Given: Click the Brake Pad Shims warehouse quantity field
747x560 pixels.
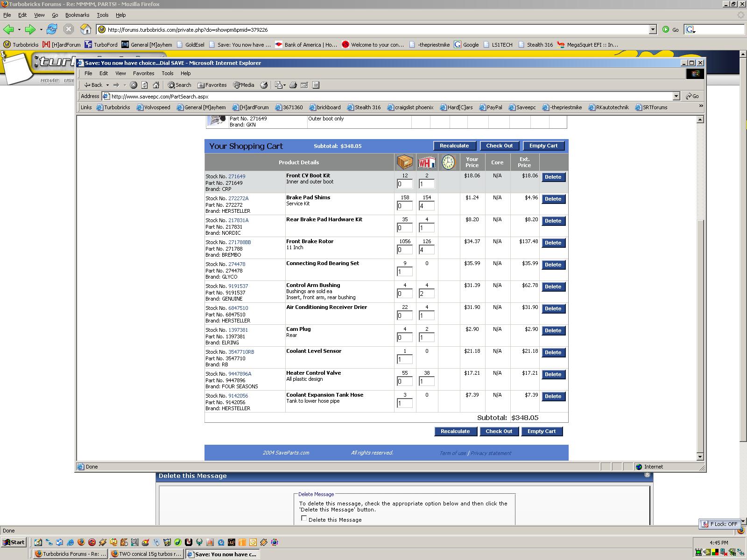Looking at the screenshot, I should coord(427,206).
